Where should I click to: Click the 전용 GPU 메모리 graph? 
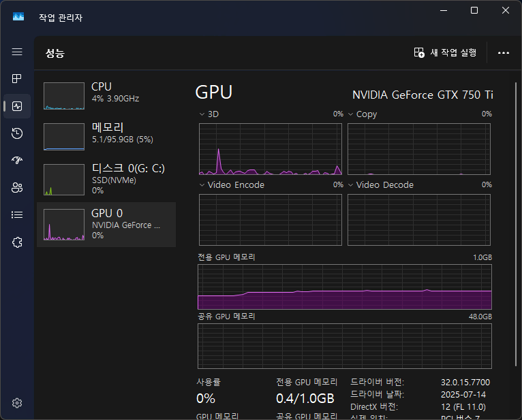tap(345, 287)
